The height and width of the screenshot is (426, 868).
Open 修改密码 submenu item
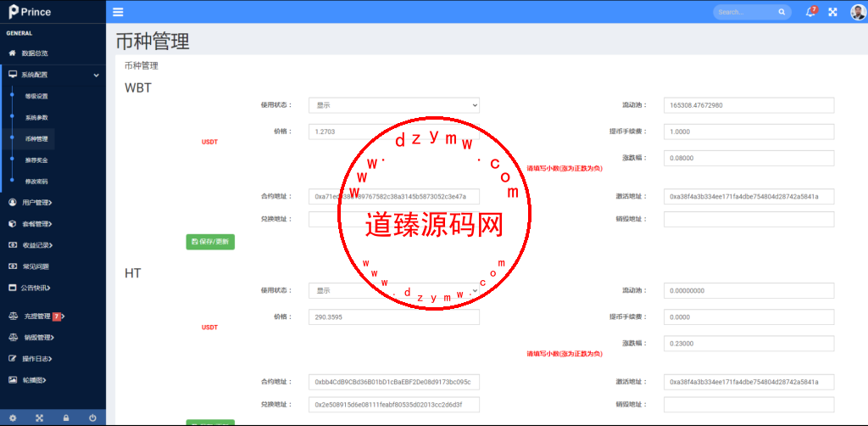pos(36,181)
